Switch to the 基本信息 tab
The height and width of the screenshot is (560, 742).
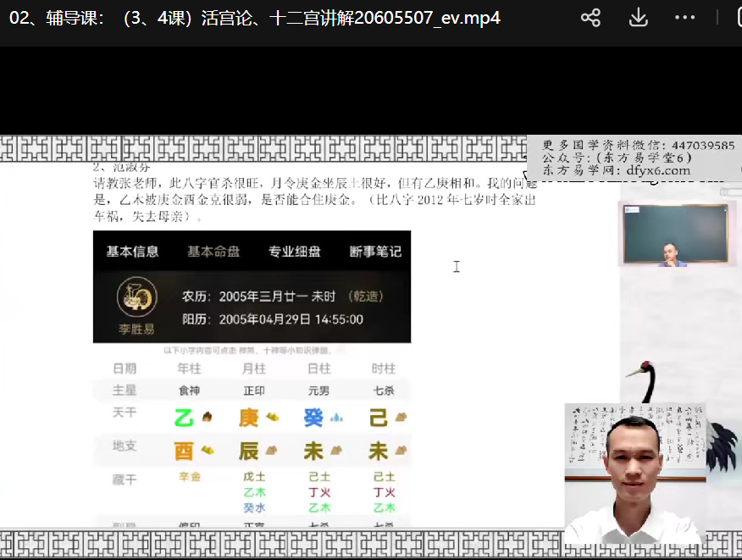[132, 252]
